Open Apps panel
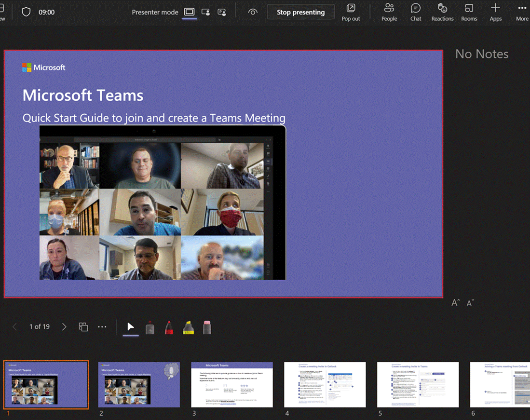Image resolution: width=530 pixels, height=420 pixels. (x=496, y=13)
